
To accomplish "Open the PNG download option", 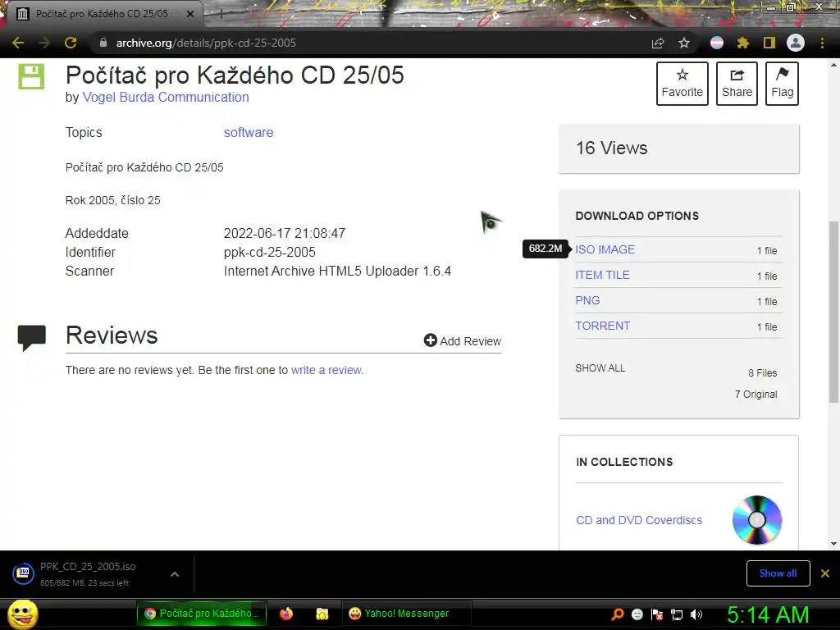I will [587, 300].
